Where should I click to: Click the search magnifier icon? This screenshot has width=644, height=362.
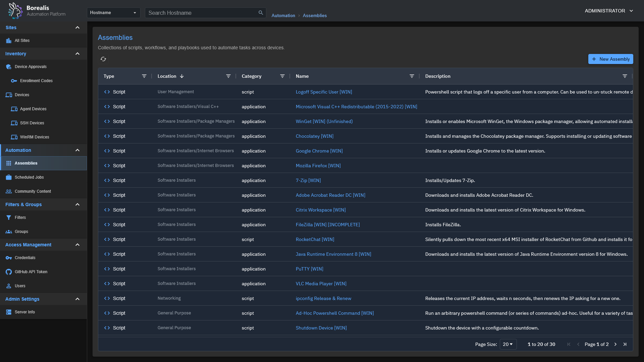[x=261, y=13]
